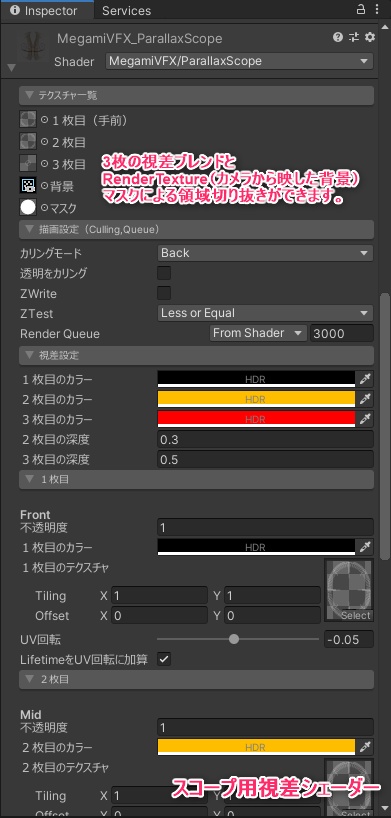
Task: Click Front 不透明度 field showing 1
Action: click(x=265, y=527)
